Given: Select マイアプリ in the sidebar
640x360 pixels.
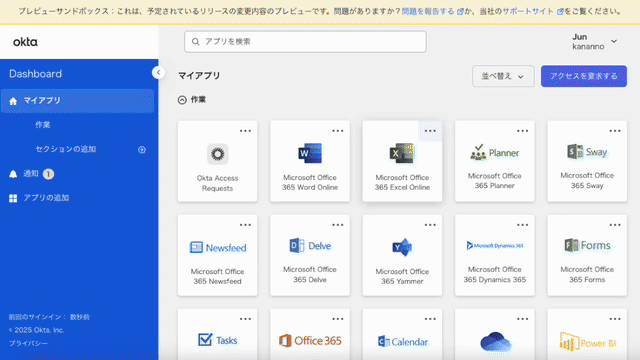Looking at the screenshot, I should pos(78,101).
